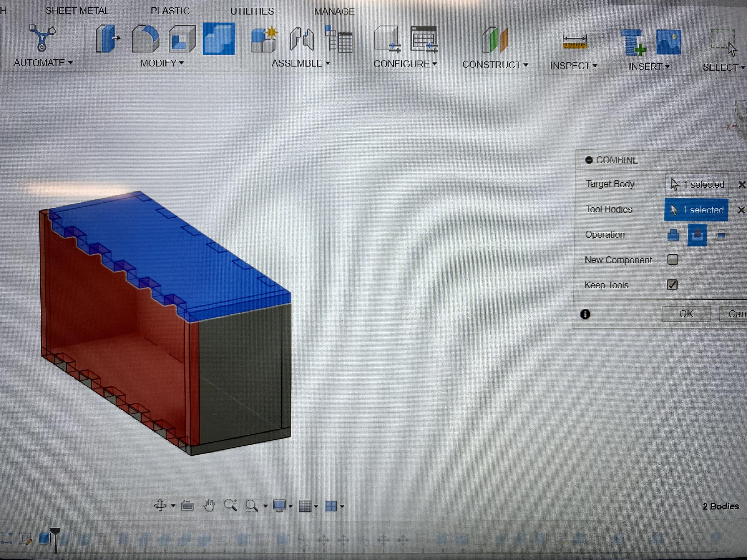Click the first sketch feature in timeline

pos(25,539)
